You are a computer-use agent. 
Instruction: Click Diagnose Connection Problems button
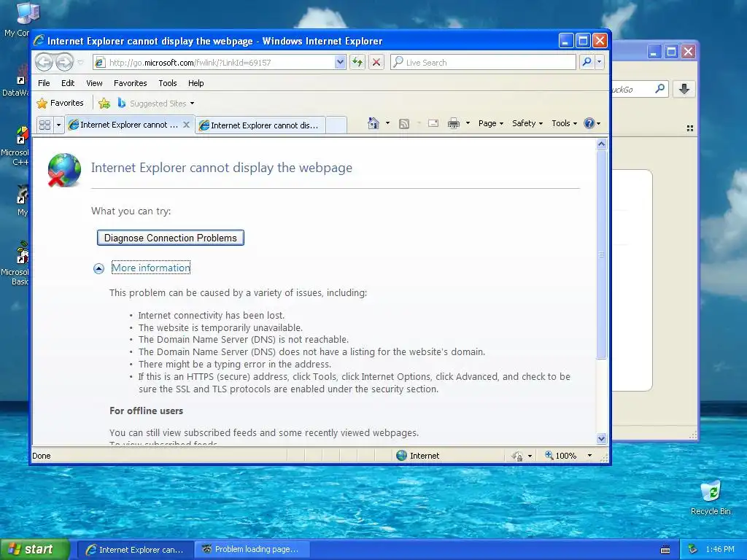171,238
